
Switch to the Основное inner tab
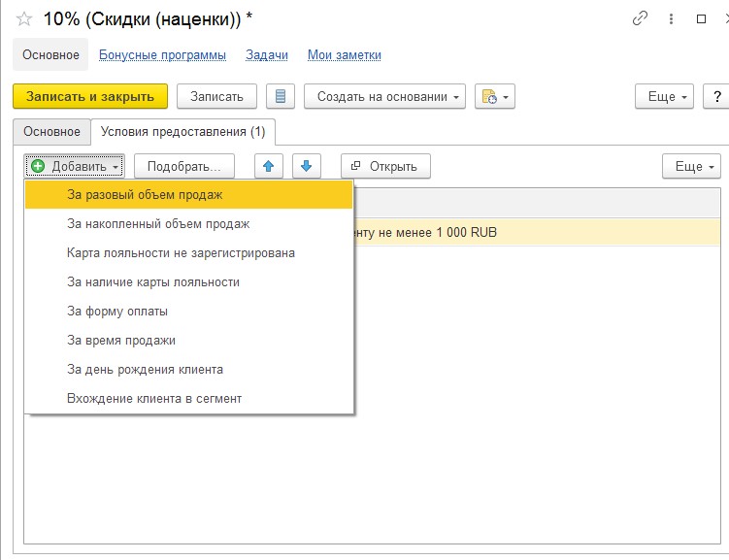(51, 131)
